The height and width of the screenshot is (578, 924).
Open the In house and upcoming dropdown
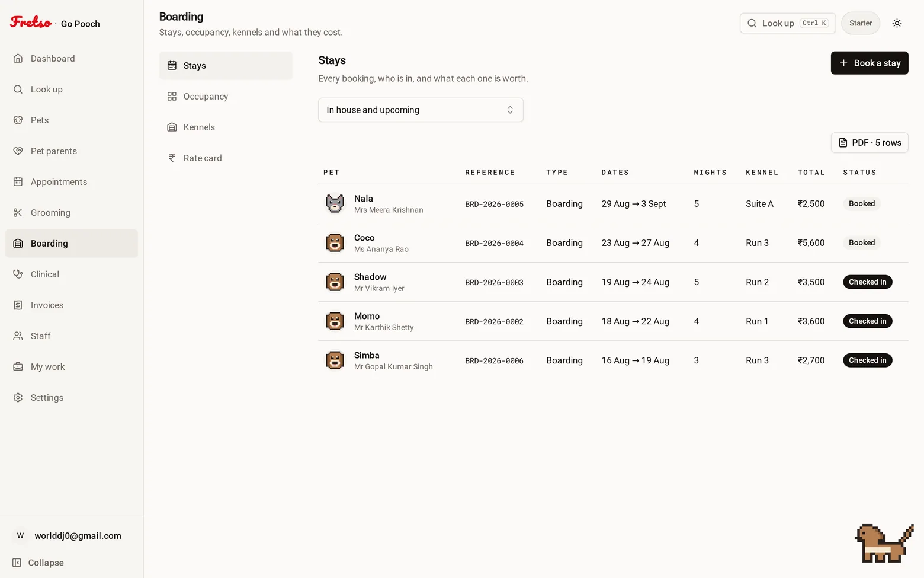[x=421, y=110]
